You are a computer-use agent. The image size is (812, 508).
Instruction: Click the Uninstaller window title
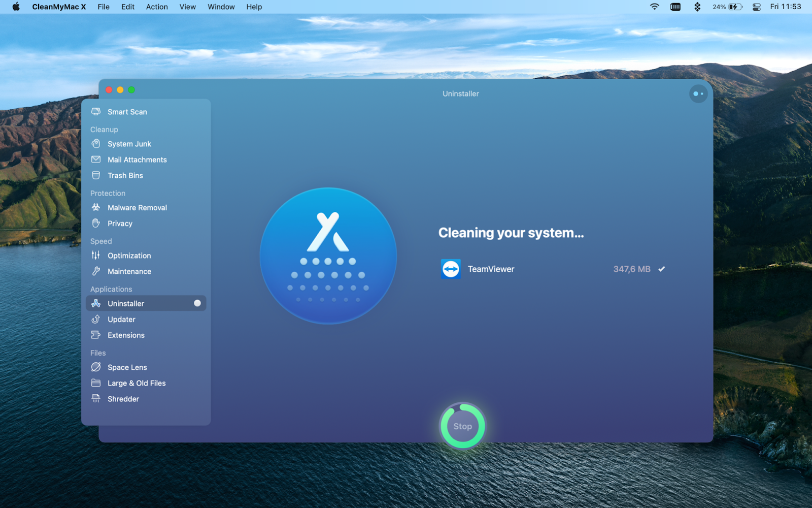(461, 93)
